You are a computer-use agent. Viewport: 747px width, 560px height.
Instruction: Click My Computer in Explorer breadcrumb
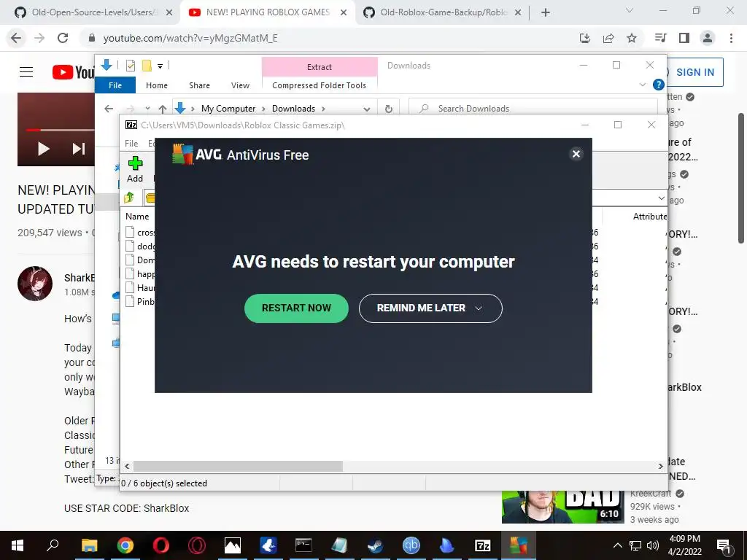coord(228,109)
